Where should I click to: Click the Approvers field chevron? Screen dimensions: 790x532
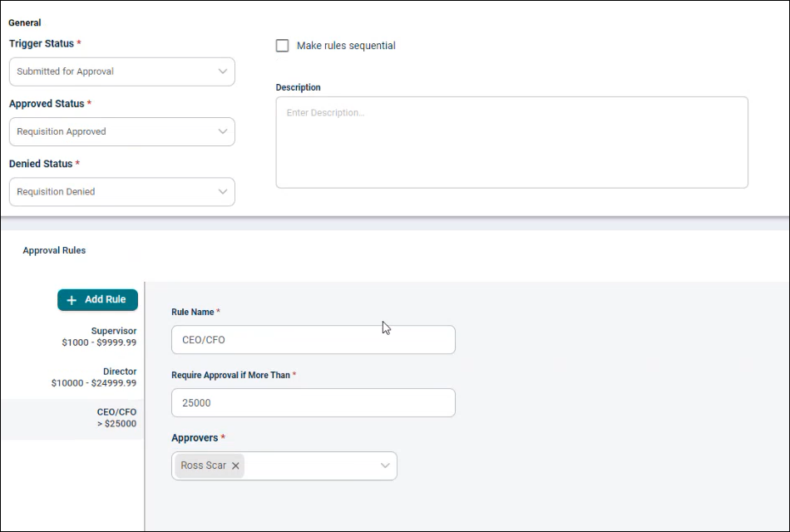384,465
